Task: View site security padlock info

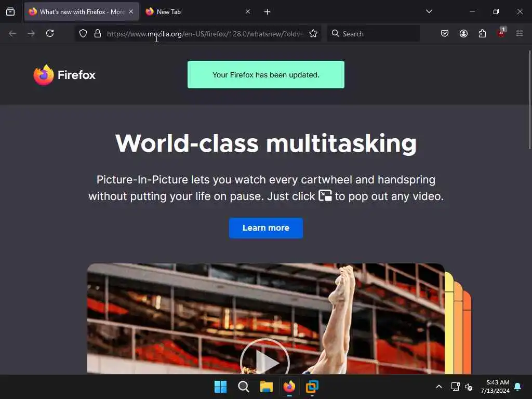Action: click(x=98, y=33)
